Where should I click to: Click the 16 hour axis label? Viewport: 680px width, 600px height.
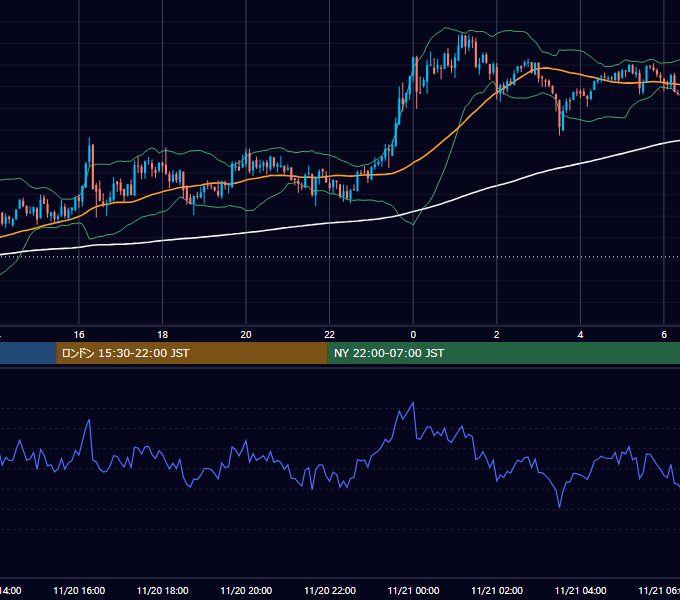click(x=79, y=335)
